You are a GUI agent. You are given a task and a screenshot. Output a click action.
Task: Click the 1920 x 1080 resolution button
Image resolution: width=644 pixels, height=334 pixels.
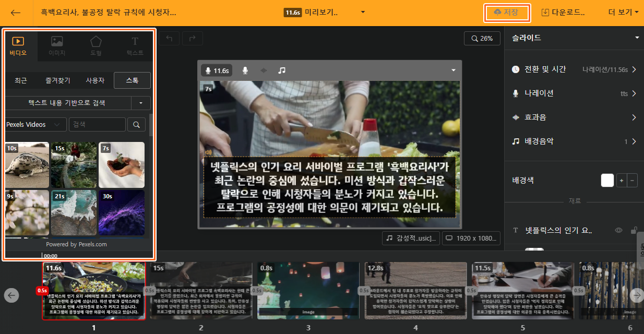click(471, 238)
